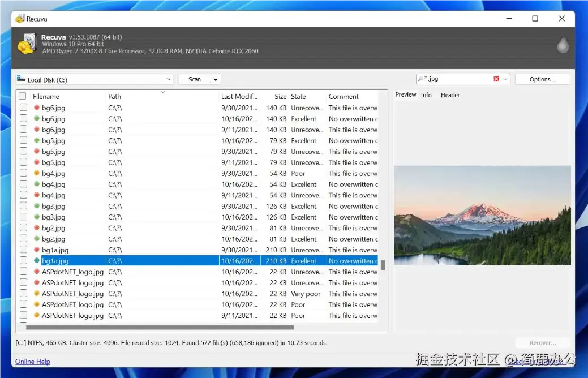Click red status dot of bg2.jpg Unrecoverable row

(37, 227)
